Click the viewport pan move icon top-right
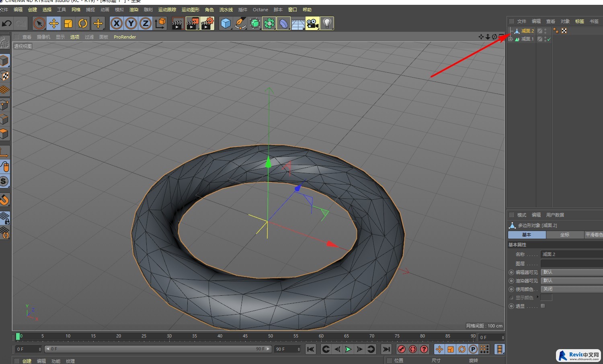The width and height of the screenshot is (603, 364). point(481,37)
